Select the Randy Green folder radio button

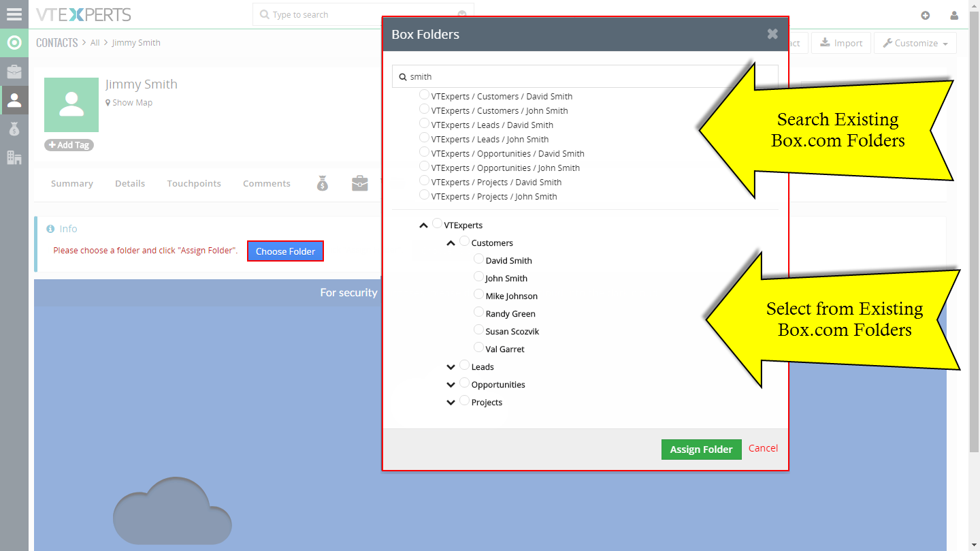(479, 312)
